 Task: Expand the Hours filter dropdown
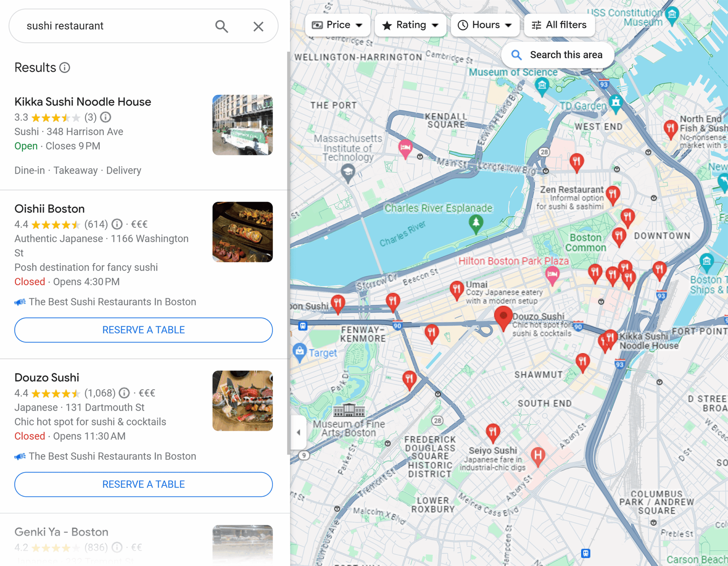(x=485, y=25)
